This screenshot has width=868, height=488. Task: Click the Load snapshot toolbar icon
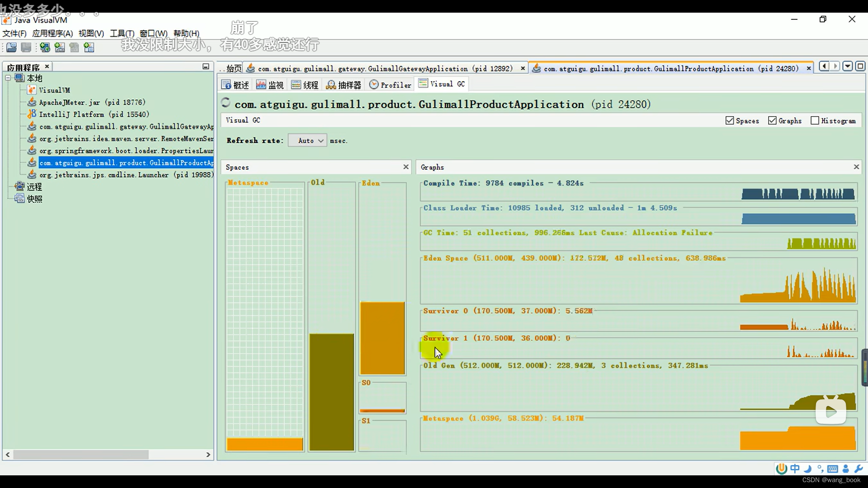click(12, 47)
